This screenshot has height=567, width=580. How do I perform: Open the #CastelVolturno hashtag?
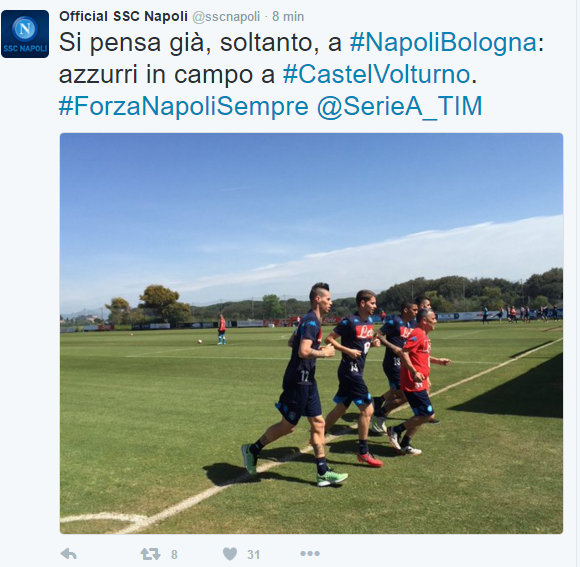click(377, 74)
